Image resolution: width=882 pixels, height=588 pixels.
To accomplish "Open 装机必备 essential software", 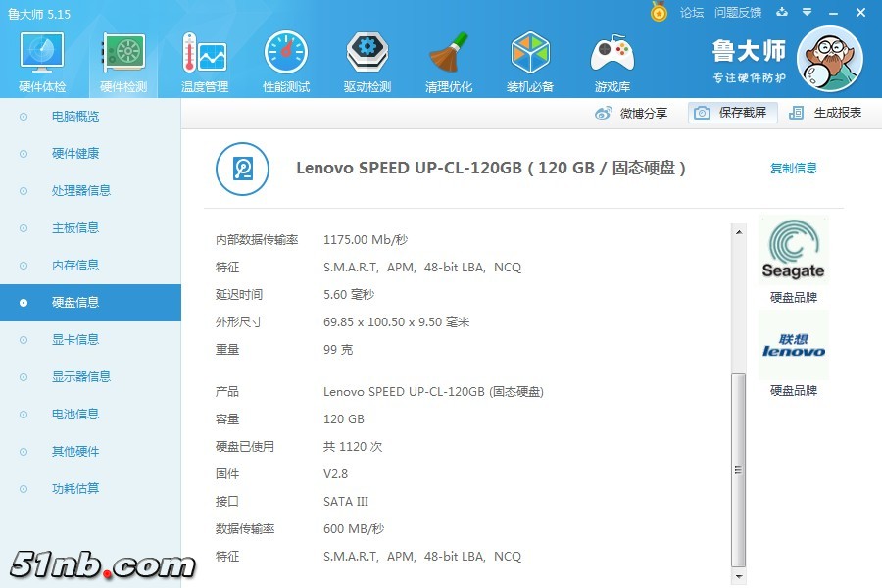I will tap(530, 63).
